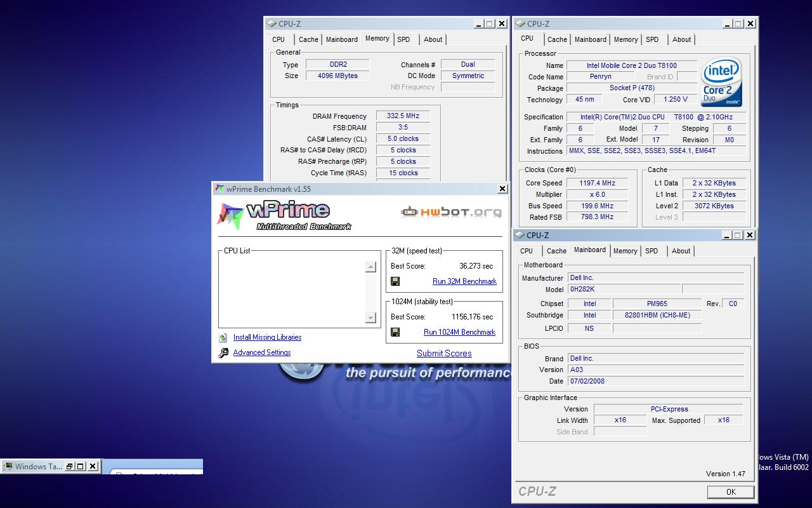This screenshot has height=508, width=812.
Task: Minimize the Memory CPU-Z window
Action: [x=478, y=23]
